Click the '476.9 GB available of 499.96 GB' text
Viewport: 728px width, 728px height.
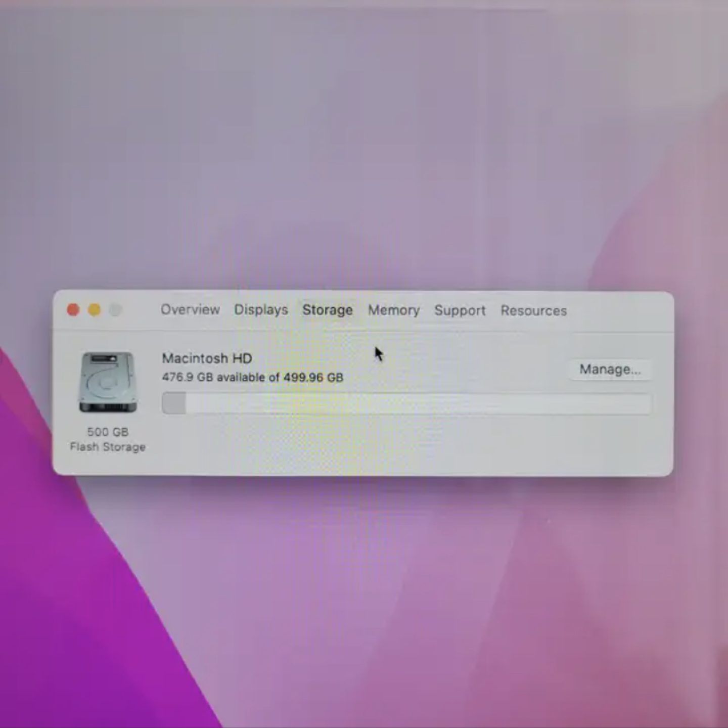coord(253,377)
